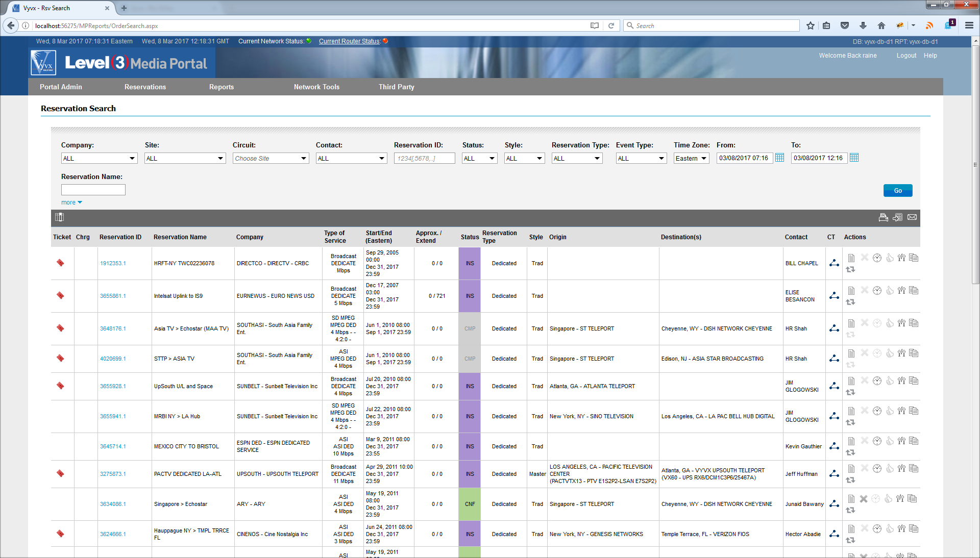980x558 pixels.
Task: Click the browser reload button
Action: tap(611, 26)
